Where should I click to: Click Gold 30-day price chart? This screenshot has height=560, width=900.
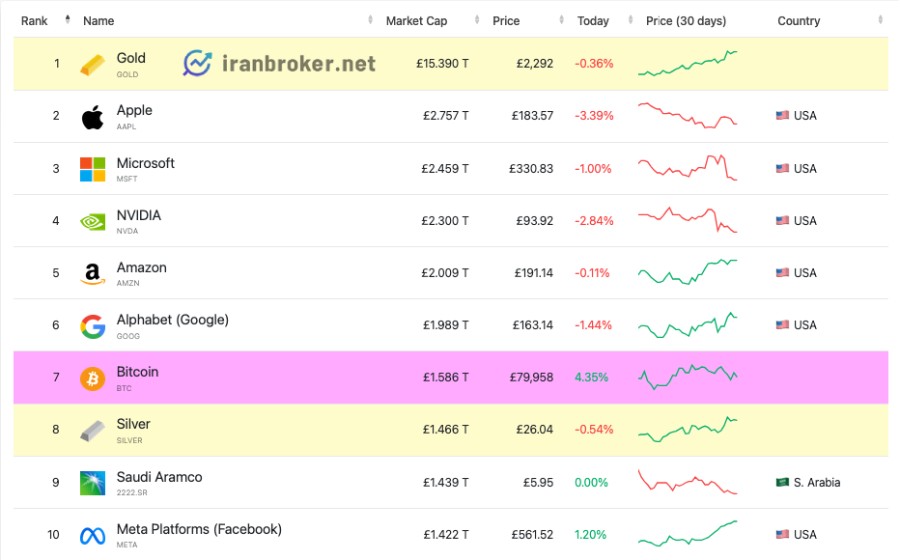pos(687,63)
